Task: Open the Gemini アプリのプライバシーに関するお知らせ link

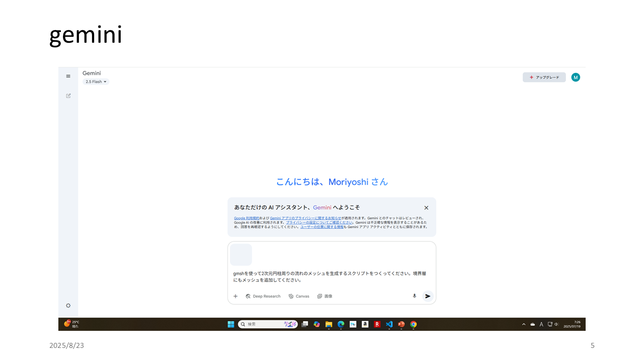Action: [x=305, y=218]
